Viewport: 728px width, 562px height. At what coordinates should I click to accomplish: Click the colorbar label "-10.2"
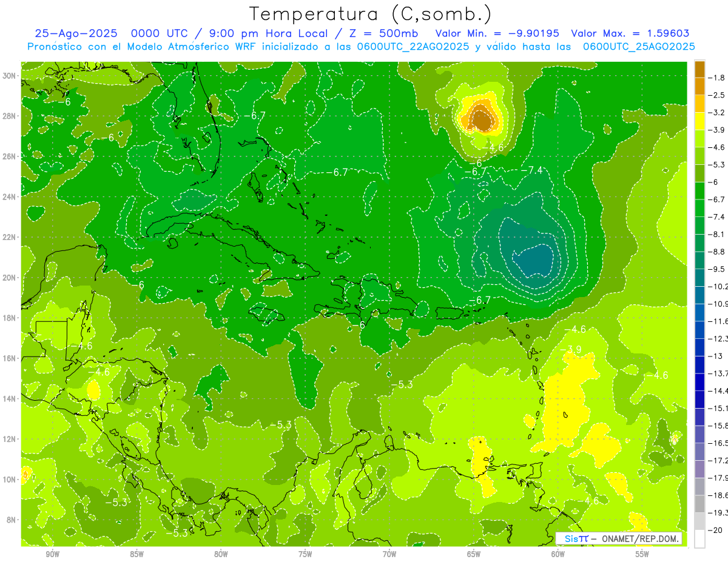(x=718, y=286)
